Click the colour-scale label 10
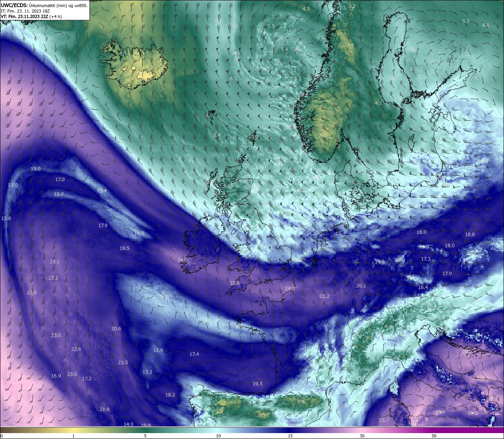 click(218, 436)
